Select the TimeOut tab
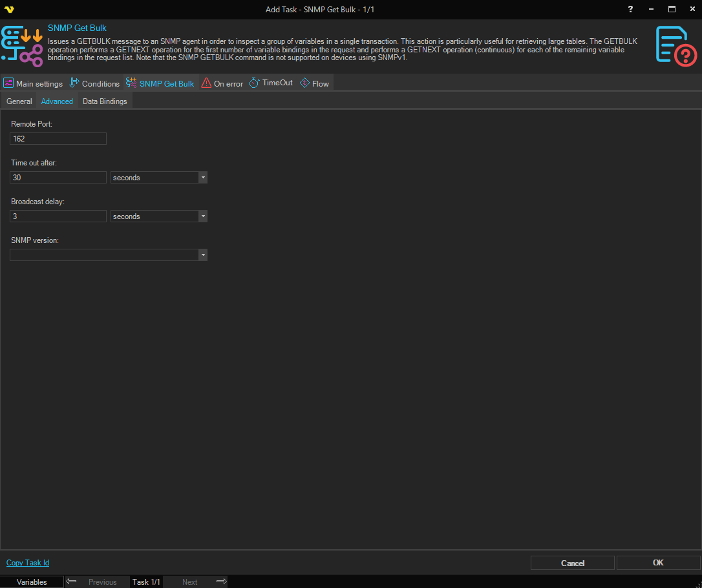Screen dimensions: 702x588 click(x=271, y=83)
